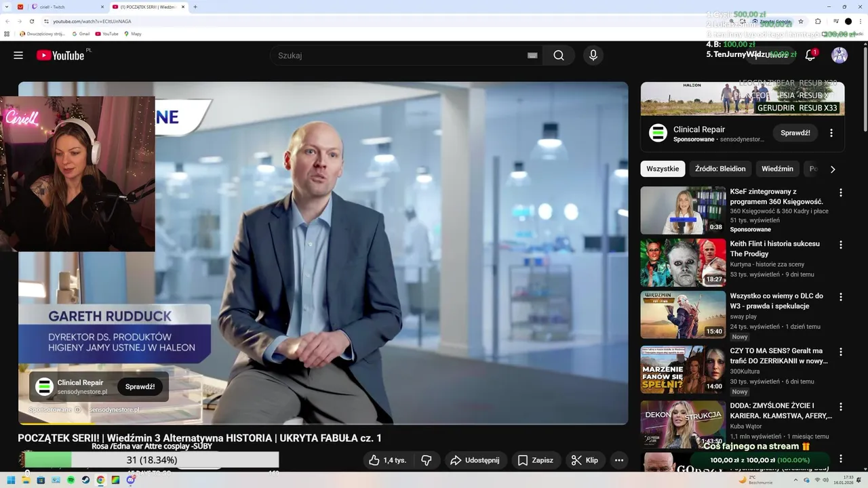This screenshot has width=868, height=488.
Task: Open the Kuba Wątor channel name
Action: [x=746, y=426]
